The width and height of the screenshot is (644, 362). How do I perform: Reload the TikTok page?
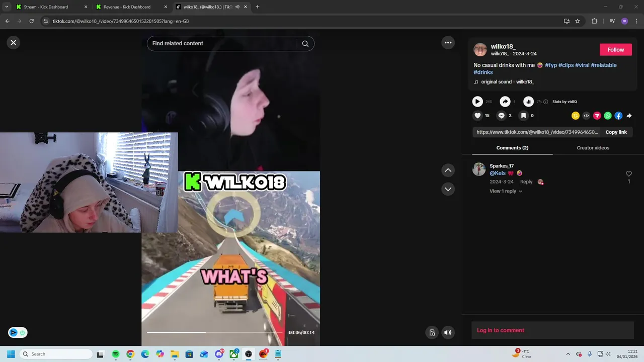pos(31,21)
